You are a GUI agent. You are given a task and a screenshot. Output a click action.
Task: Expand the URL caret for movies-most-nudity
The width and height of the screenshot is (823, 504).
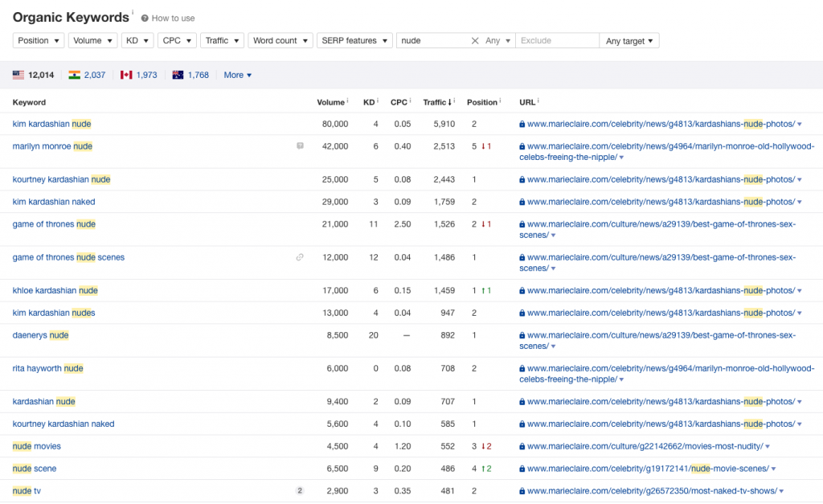tap(768, 447)
